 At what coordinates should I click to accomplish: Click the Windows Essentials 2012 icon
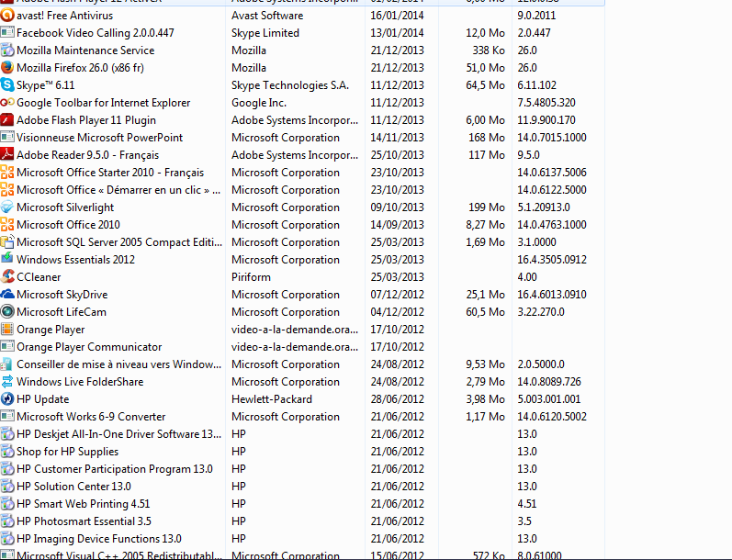pos(7,259)
